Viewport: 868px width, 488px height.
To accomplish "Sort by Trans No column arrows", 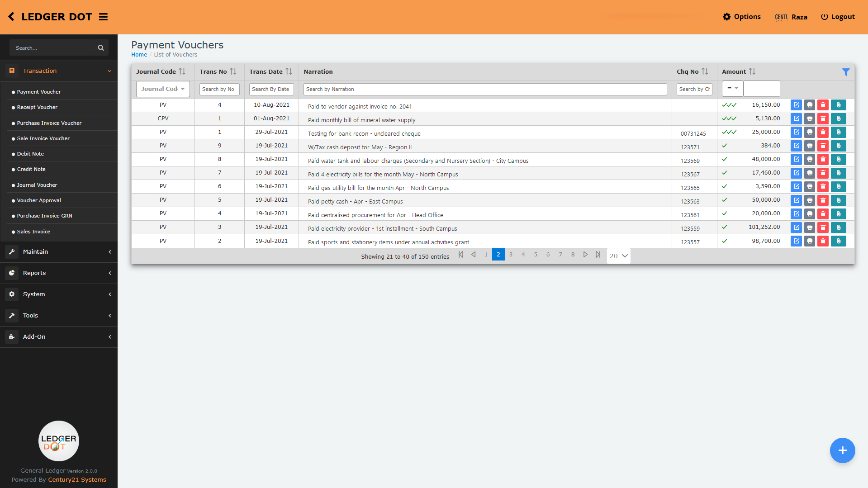I will (x=233, y=71).
